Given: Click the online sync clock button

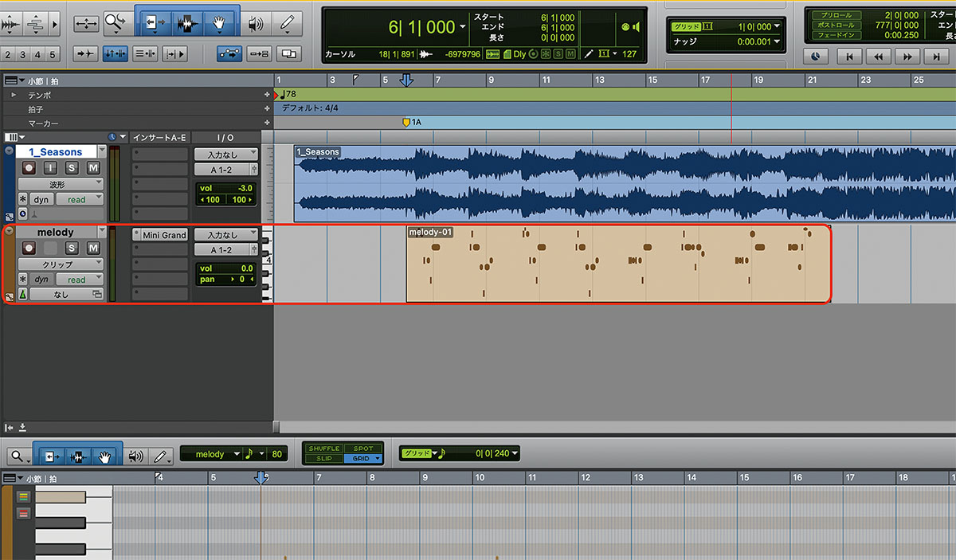Looking at the screenshot, I should click(x=816, y=57).
